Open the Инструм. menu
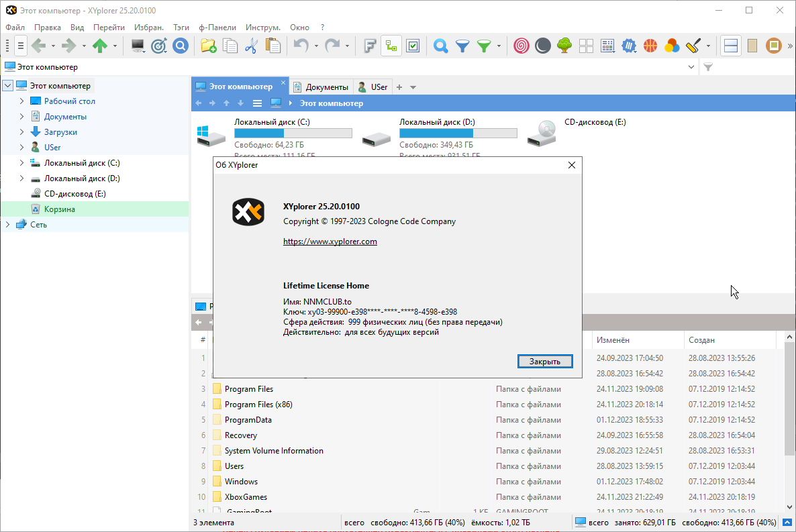 point(262,28)
